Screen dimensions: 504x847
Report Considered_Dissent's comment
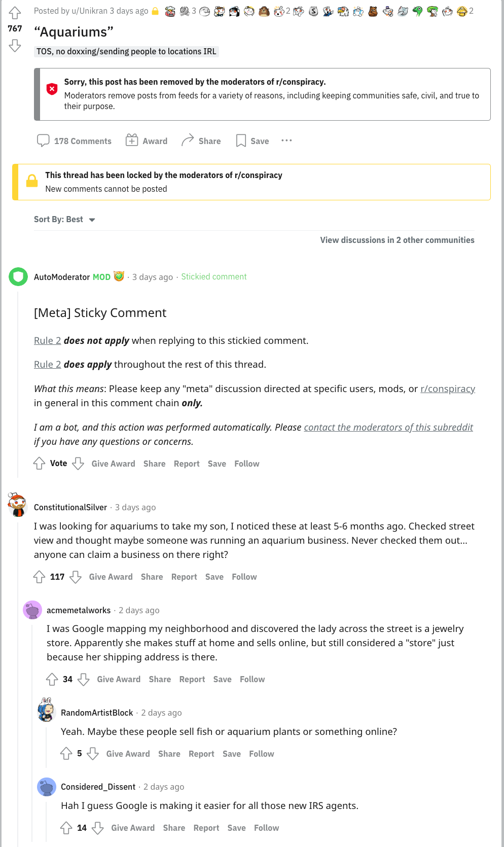206,828
